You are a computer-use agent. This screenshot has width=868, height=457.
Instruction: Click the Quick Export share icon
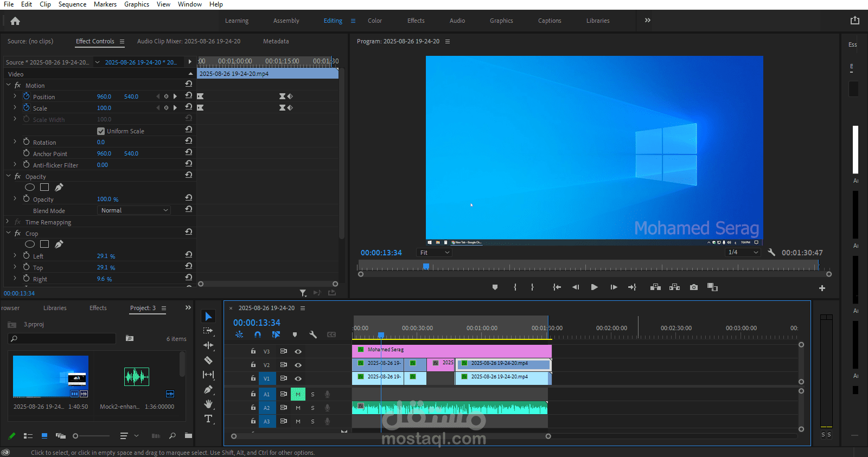coord(855,21)
